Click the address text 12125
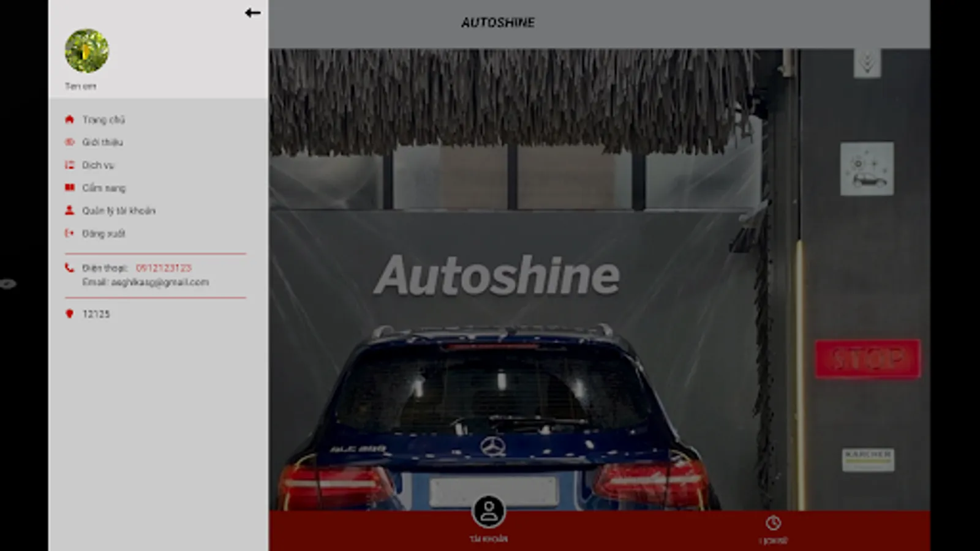This screenshot has width=980, height=551. (96, 314)
